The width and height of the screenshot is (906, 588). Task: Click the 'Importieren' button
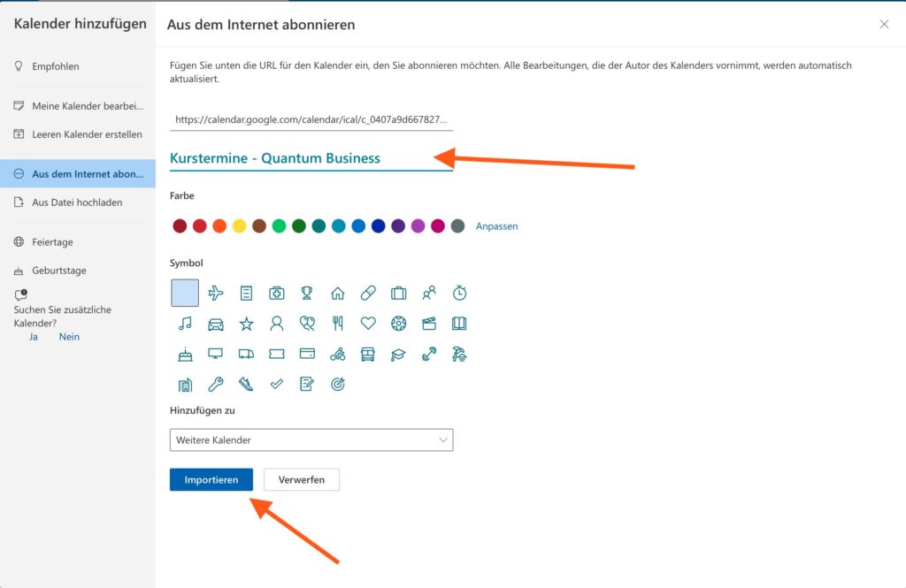211,479
